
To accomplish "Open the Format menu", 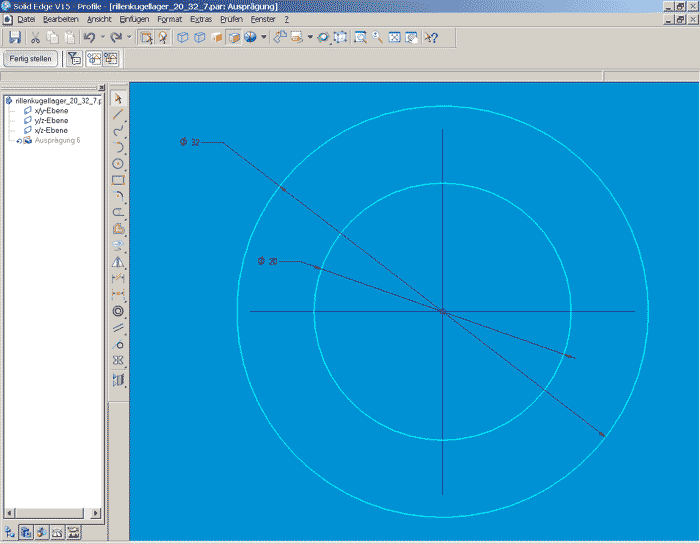I will pyautogui.click(x=170, y=19).
